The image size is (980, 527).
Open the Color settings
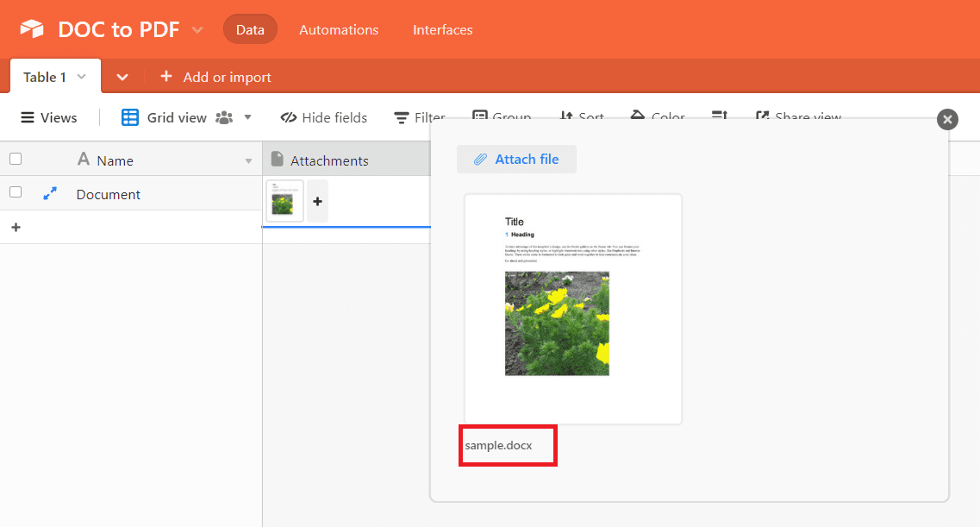pos(657,117)
